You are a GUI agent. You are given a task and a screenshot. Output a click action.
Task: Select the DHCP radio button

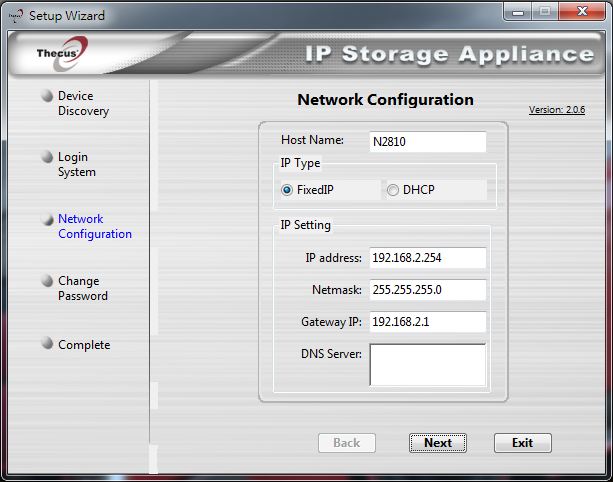[x=393, y=190]
